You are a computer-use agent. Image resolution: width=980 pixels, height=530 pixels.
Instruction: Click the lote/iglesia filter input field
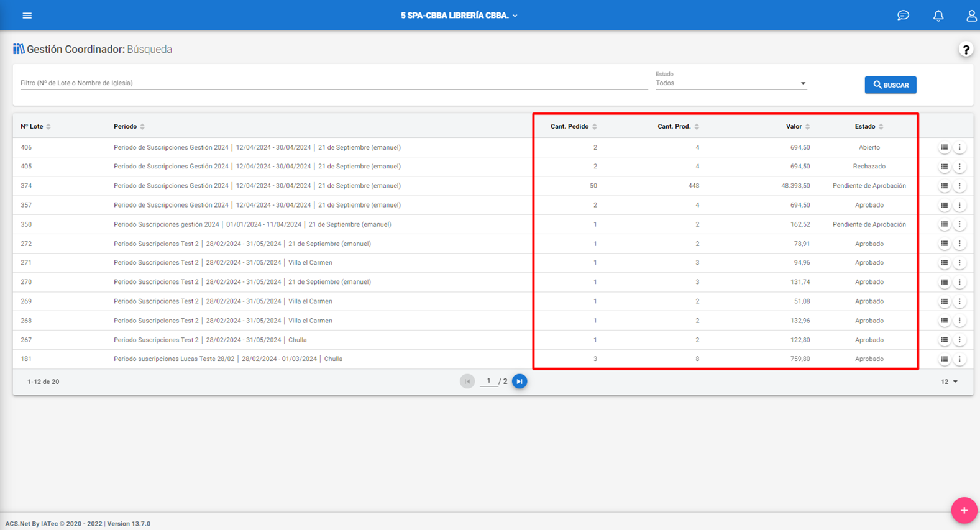point(334,83)
